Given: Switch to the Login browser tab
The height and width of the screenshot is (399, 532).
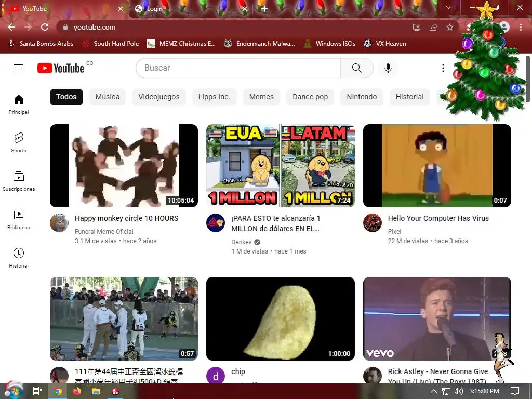Looking at the screenshot, I should click(190, 9).
